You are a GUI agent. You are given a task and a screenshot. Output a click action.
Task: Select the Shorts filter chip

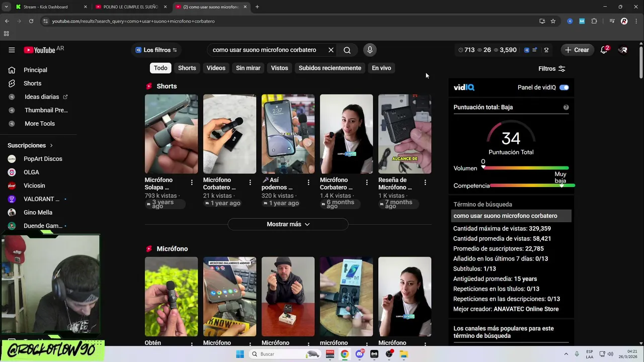[x=187, y=68]
